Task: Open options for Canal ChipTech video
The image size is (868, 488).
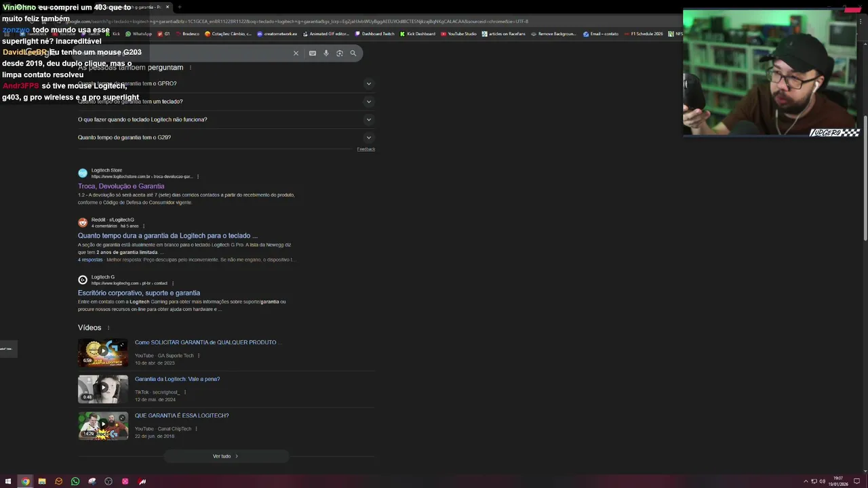Action: point(197,428)
